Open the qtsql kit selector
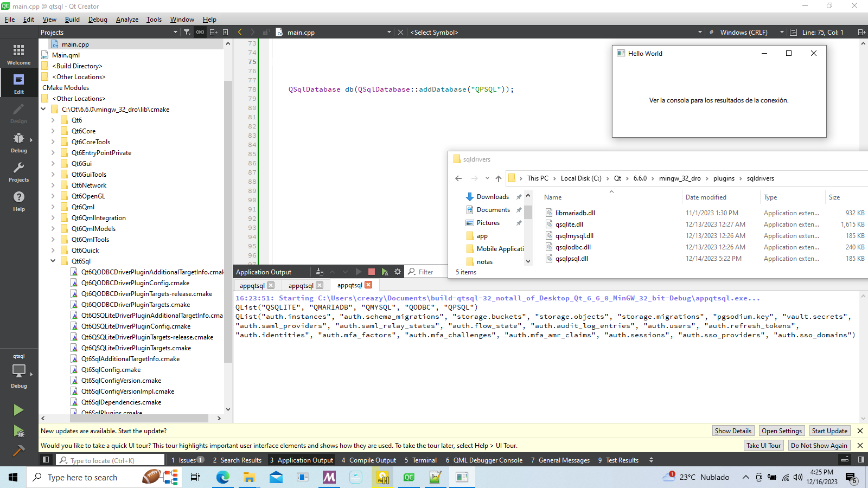 coord(18,372)
